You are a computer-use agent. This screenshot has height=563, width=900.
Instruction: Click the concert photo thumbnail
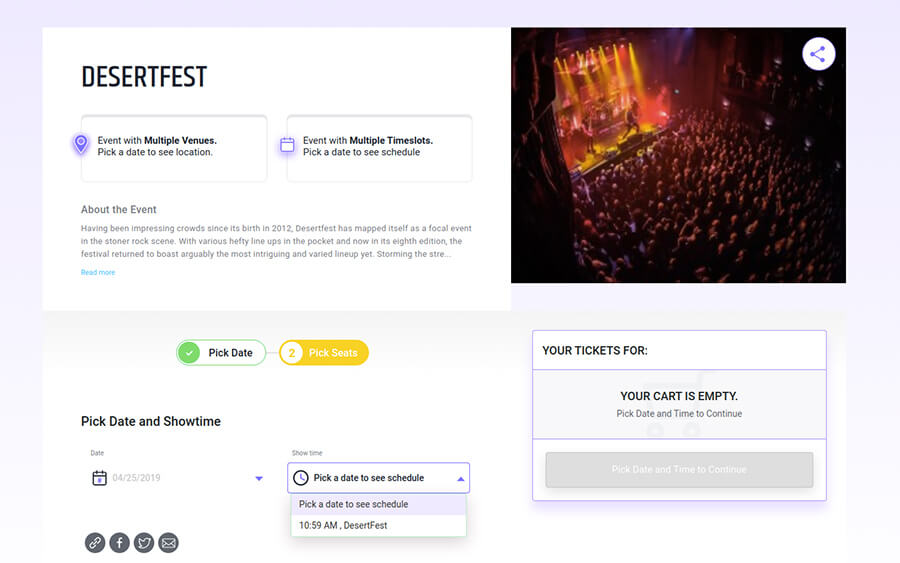pos(678,155)
